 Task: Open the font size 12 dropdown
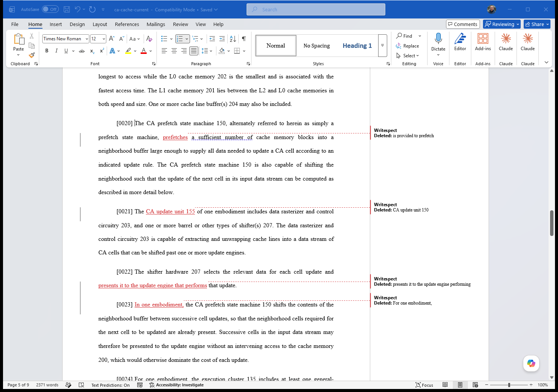coord(104,39)
